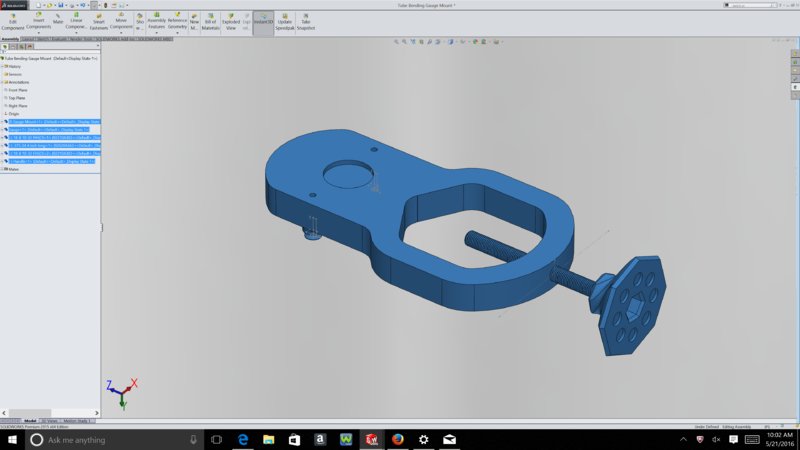Launch Smart Fasteners tool
The image size is (800, 450).
[x=98, y=22]
